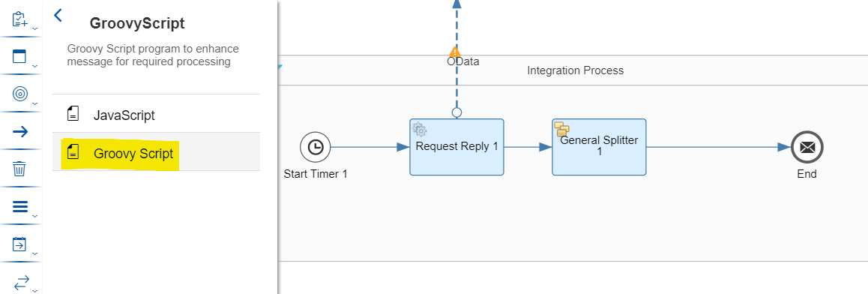Open the participants palette icon with clipboard

tap(20, 19)
